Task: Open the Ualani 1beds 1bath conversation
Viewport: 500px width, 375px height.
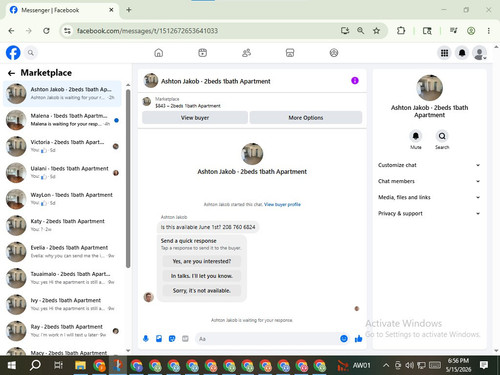Action: point(62,172)
